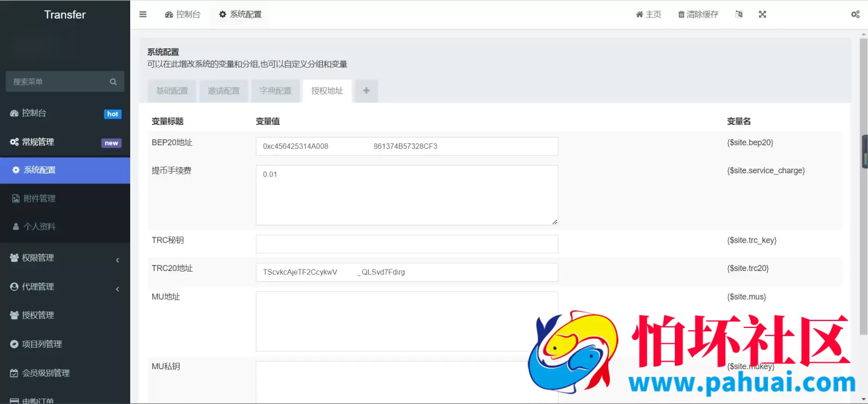Click the {$site.bep20} variable name
Viewport: 868px width, 404px height.
[x=750, y=143]
